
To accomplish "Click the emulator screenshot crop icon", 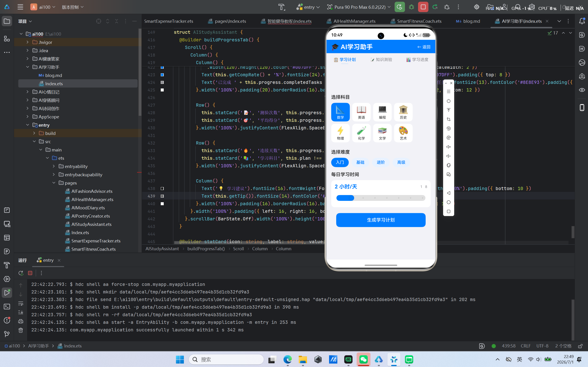I will [x=449, y=119].
